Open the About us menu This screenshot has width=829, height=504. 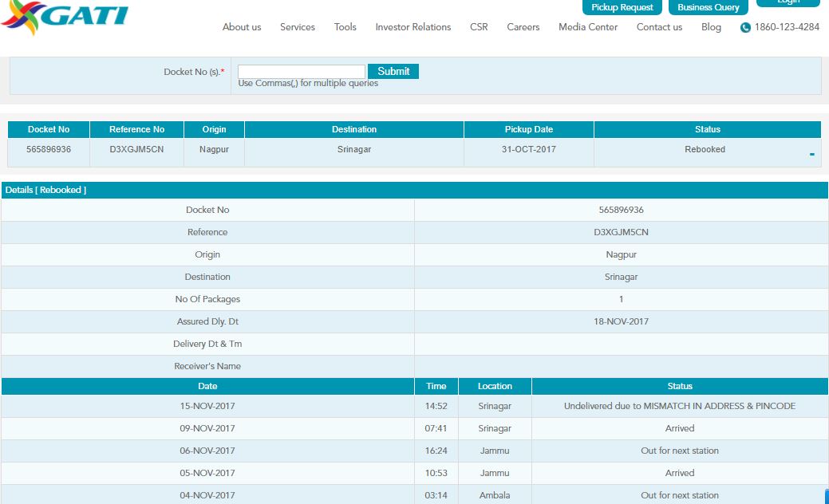click(242, 27)
